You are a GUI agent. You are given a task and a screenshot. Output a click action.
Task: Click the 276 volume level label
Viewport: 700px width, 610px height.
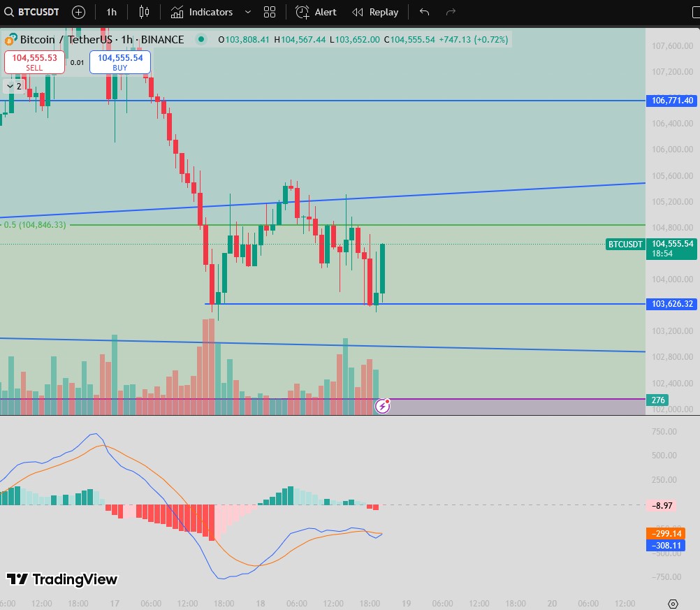click(657, 400)
